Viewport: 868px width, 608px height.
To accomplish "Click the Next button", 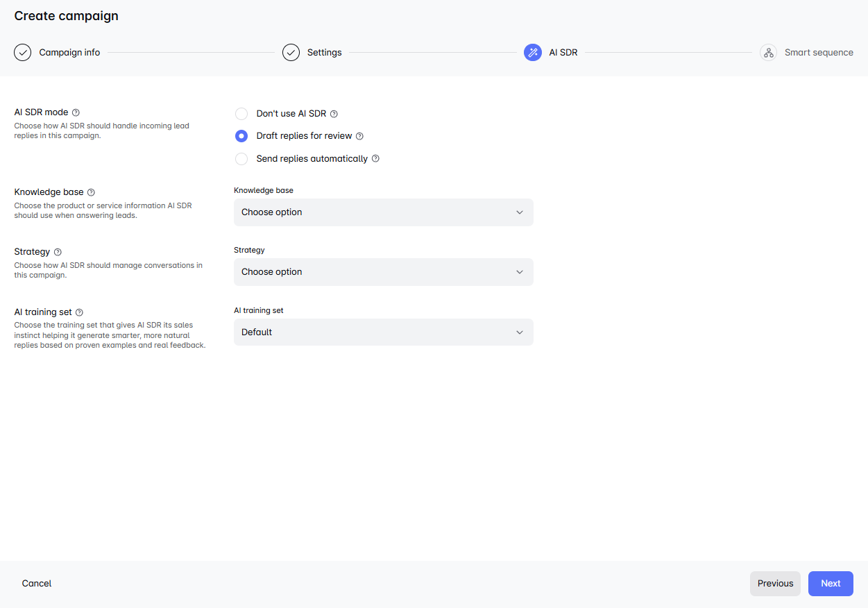I will 831,584.
